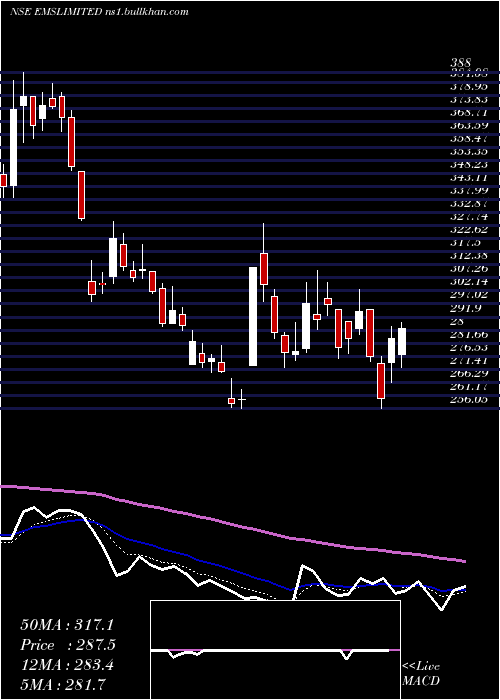Click the 256.05 bottom price label
The image size is (500, 700).
pyautogui.click(x=468, y=399)
